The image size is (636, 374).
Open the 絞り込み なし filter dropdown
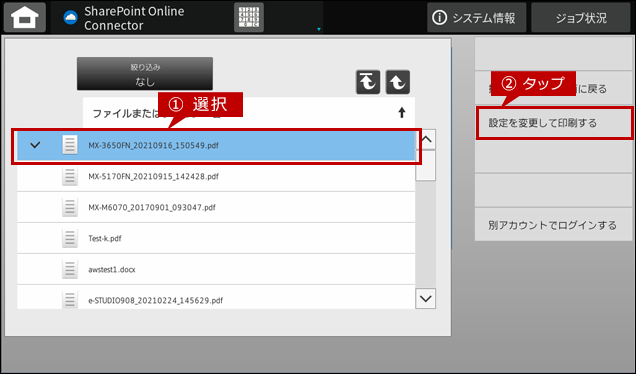point(145,73)
